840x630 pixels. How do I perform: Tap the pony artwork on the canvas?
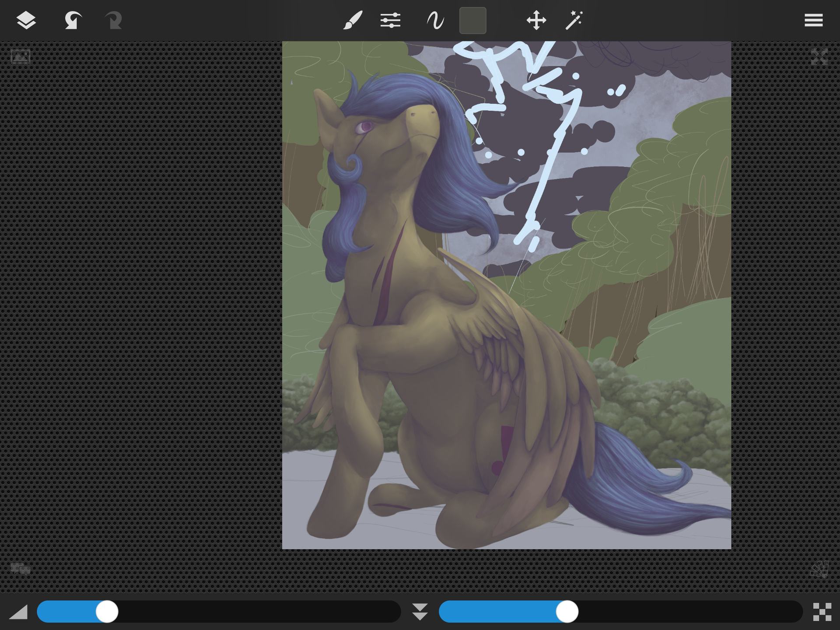[x=506, y=295]
